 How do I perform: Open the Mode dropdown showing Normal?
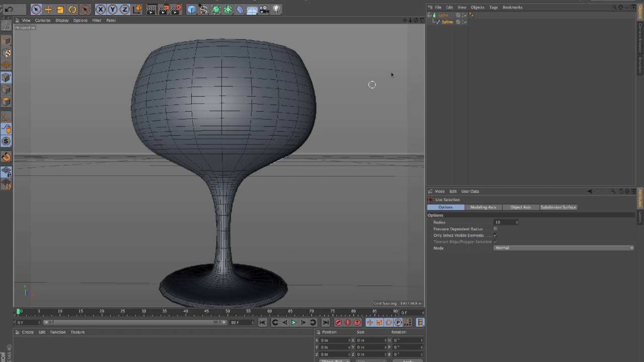563,248
